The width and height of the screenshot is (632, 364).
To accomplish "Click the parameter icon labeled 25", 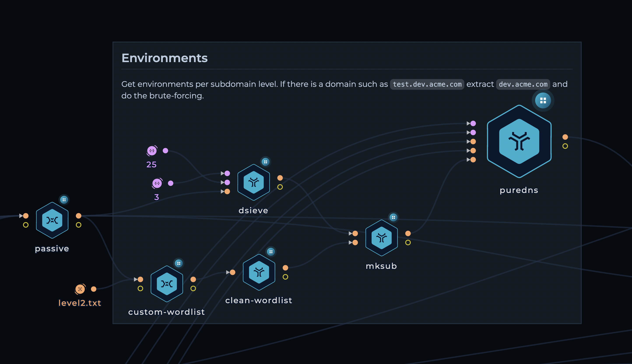I will click(152, 151).
